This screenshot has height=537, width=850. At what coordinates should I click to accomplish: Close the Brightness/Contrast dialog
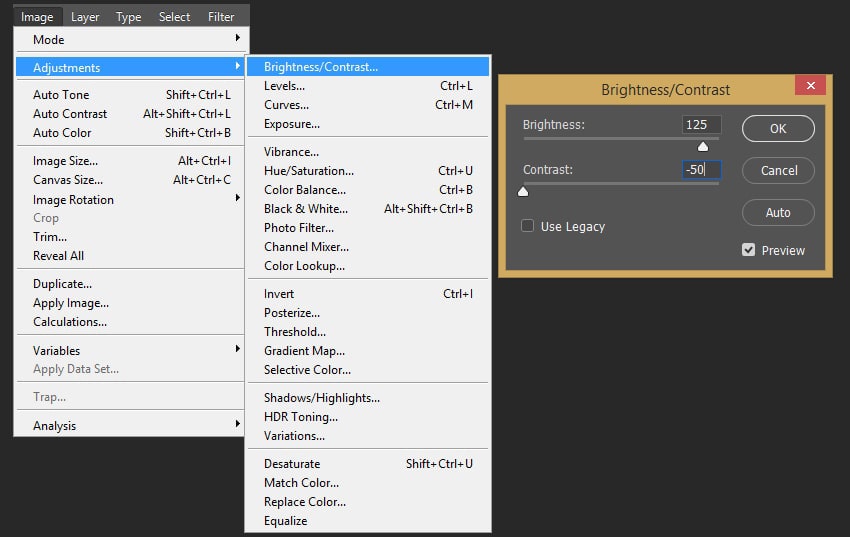(811, 86)
